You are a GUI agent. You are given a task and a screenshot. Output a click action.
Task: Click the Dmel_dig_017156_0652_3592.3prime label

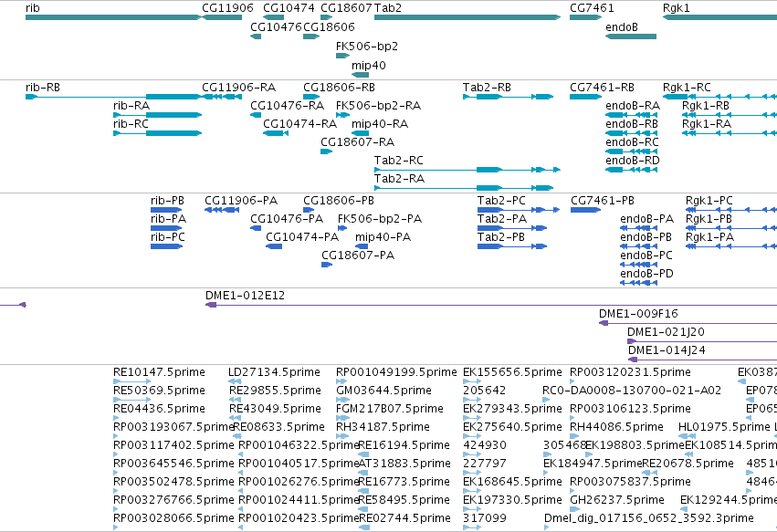point(649,518)
